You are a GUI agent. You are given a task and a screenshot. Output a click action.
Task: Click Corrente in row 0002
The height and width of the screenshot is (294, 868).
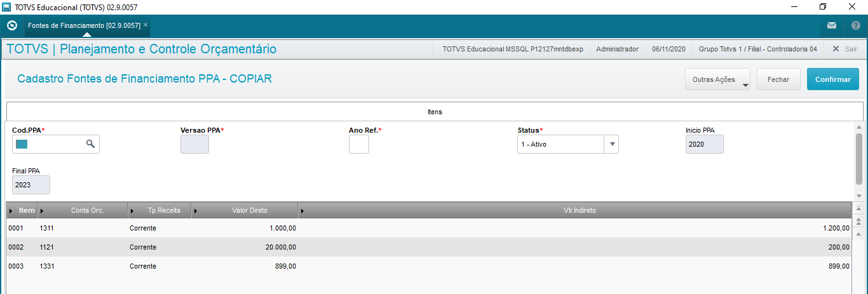click(x=143, y=247)
